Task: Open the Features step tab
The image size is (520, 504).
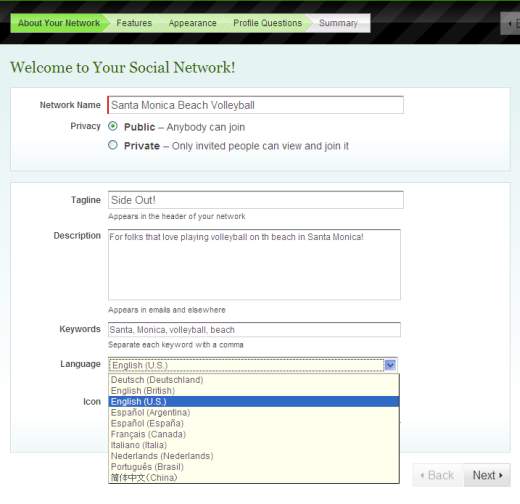Action: tap(134, 23)
